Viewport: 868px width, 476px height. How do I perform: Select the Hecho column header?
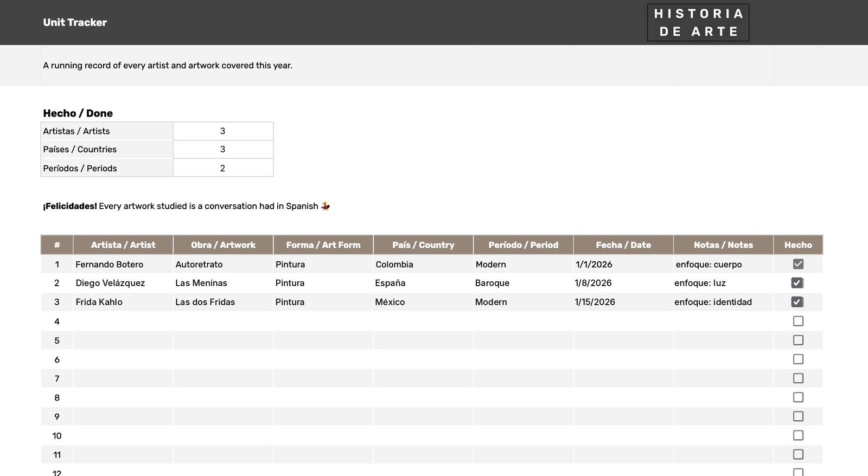(x=798, y=245)
